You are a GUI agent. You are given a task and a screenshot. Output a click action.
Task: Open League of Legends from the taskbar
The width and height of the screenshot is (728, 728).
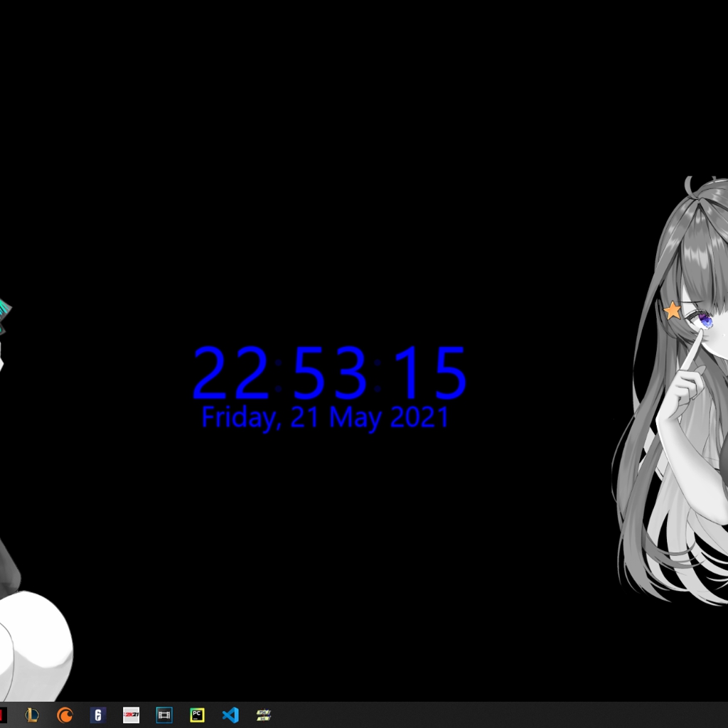click(31, 714)
